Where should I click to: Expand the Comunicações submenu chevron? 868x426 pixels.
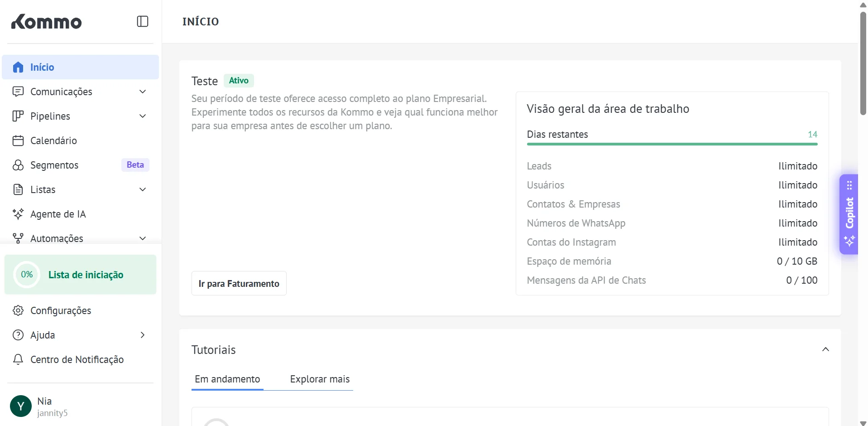[143, 92]
